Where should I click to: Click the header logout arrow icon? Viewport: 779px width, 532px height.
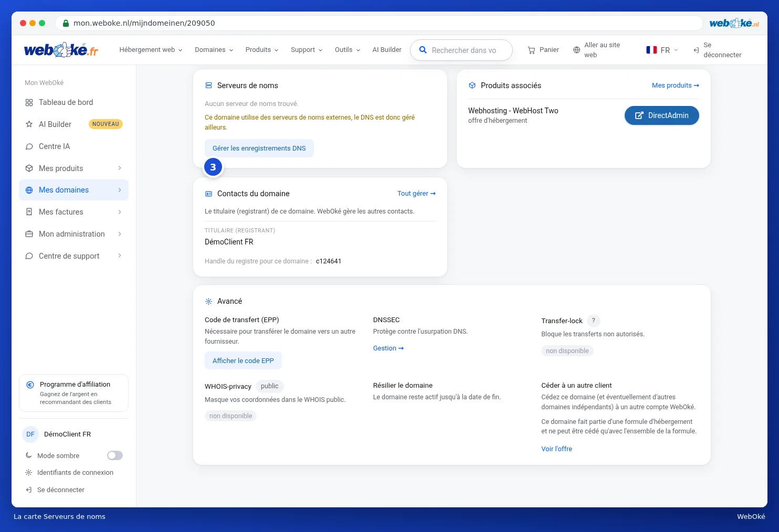[x=696, y=50]
